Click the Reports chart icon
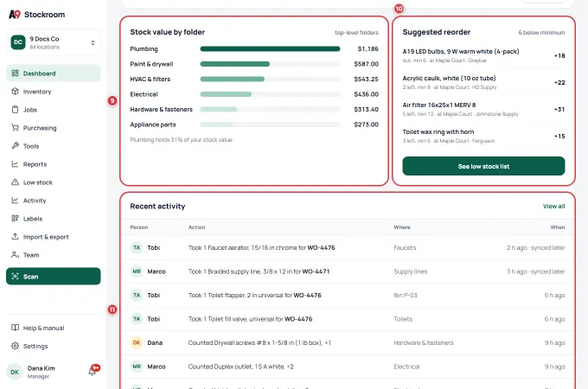588x389 pixels. point(15,163)
